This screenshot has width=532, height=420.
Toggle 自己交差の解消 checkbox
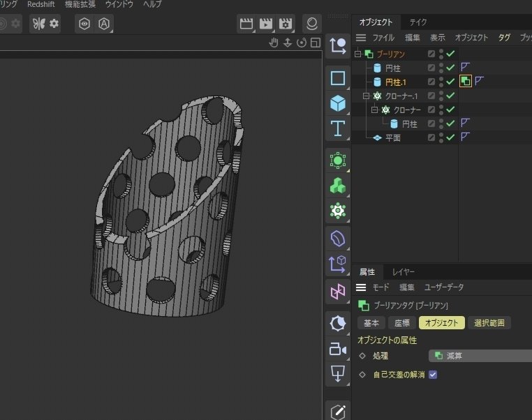point(433,375)
